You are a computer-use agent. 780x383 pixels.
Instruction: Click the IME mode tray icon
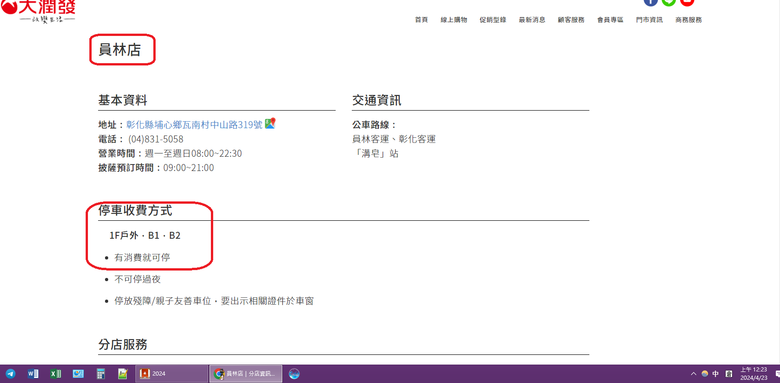click(729, 374)
